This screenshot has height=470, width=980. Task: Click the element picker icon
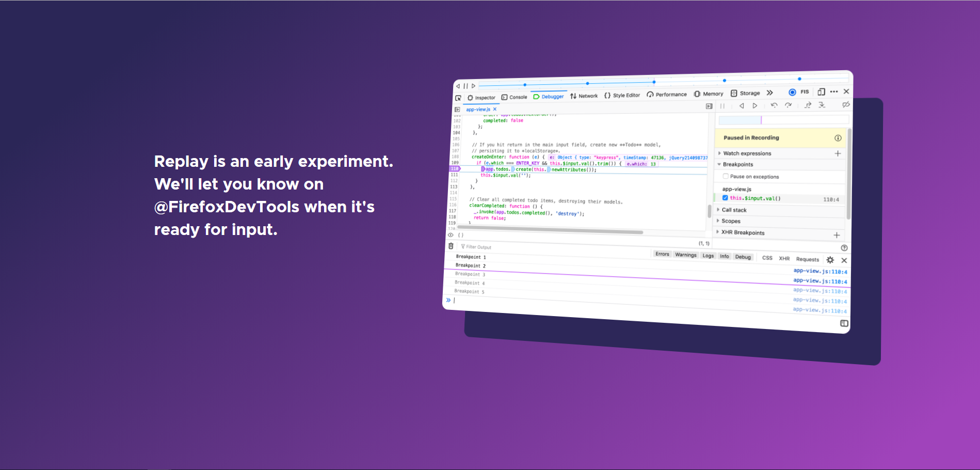[458, 98]
